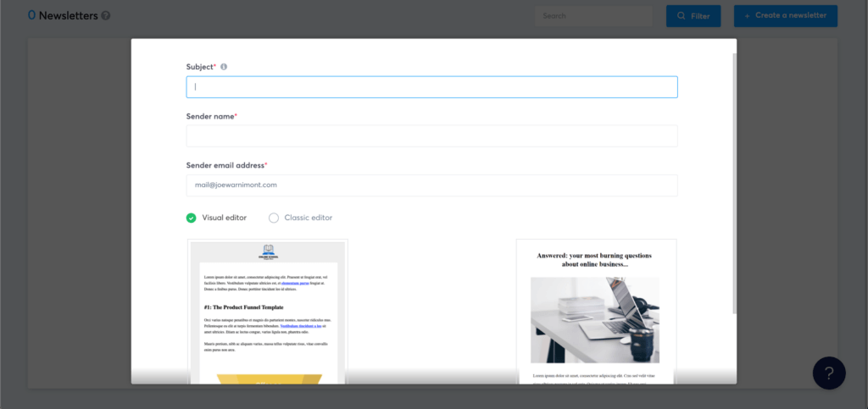
Task: Focus the Subject text field
Action: tap(431, 86)
